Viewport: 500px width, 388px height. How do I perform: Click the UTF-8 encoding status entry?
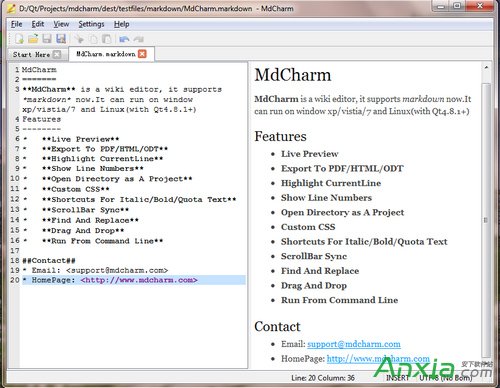click(446, 378)
